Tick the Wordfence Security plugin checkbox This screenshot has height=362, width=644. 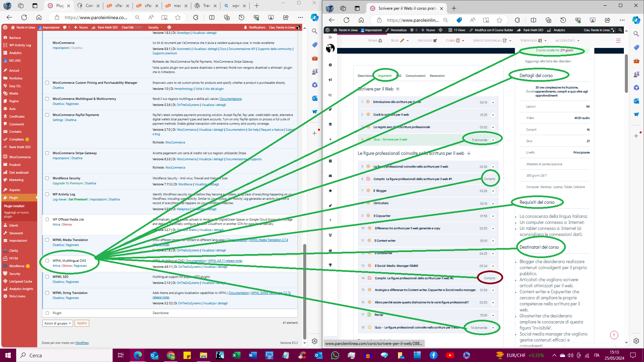47,178
